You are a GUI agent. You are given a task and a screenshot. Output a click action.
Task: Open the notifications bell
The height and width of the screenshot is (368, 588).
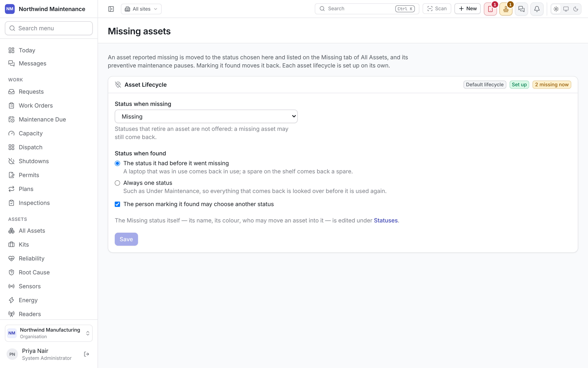click(x=537, y=9)
